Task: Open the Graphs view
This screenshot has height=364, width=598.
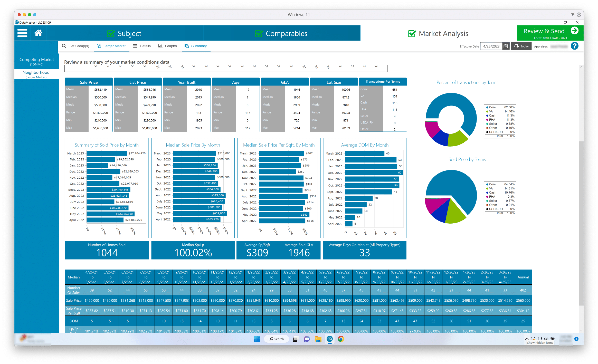Action: tap(167, 46)
